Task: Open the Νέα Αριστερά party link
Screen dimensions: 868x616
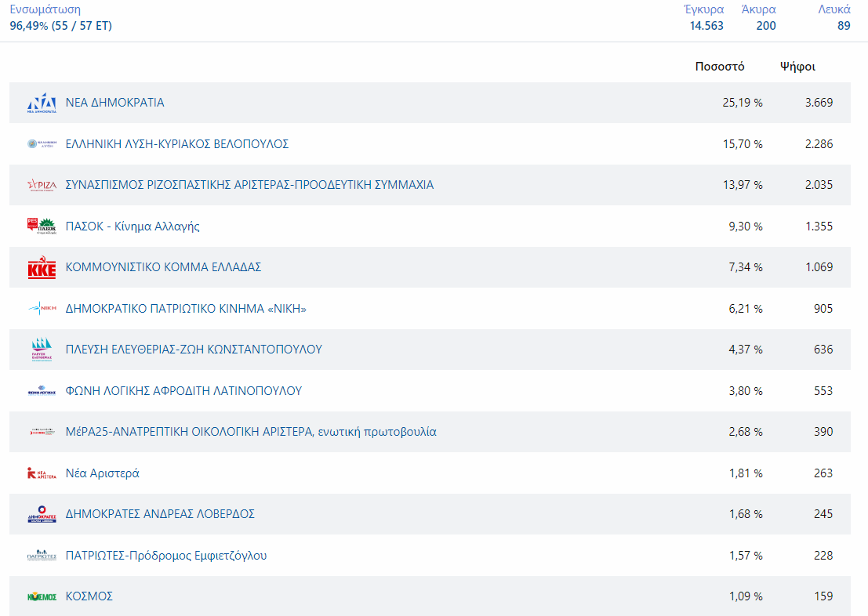Action: click(103, 473)
